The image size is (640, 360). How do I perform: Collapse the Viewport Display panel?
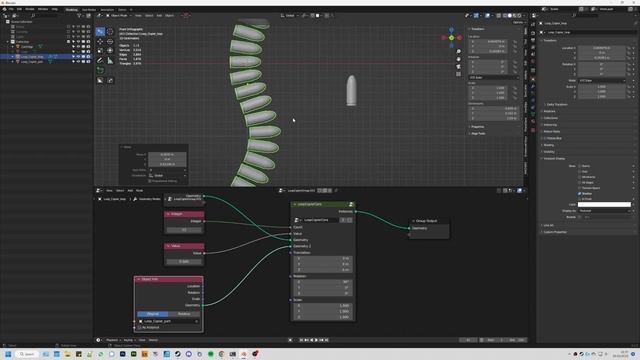[553, 158]
